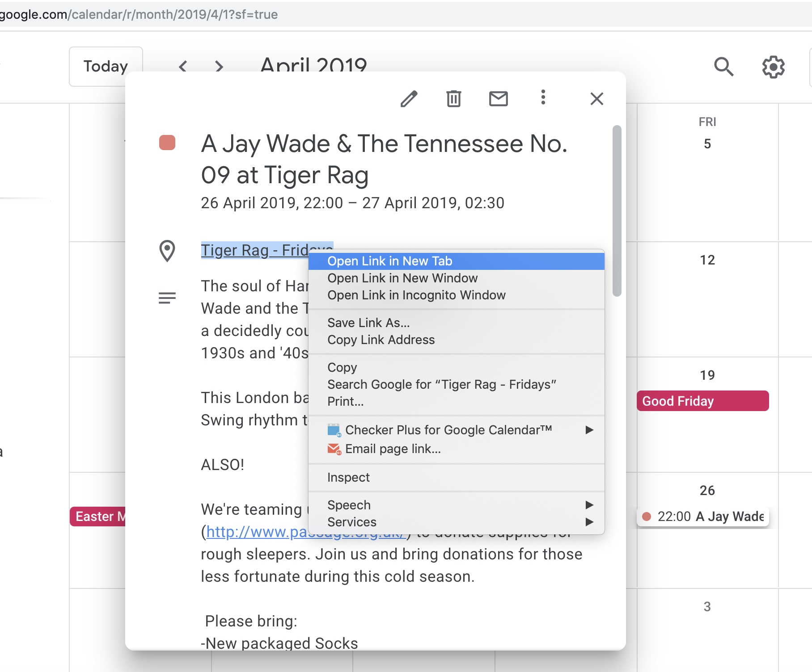This screenshot has height=672, width=812.
Task: Go to the next month
Action: (x=219, y=67)
